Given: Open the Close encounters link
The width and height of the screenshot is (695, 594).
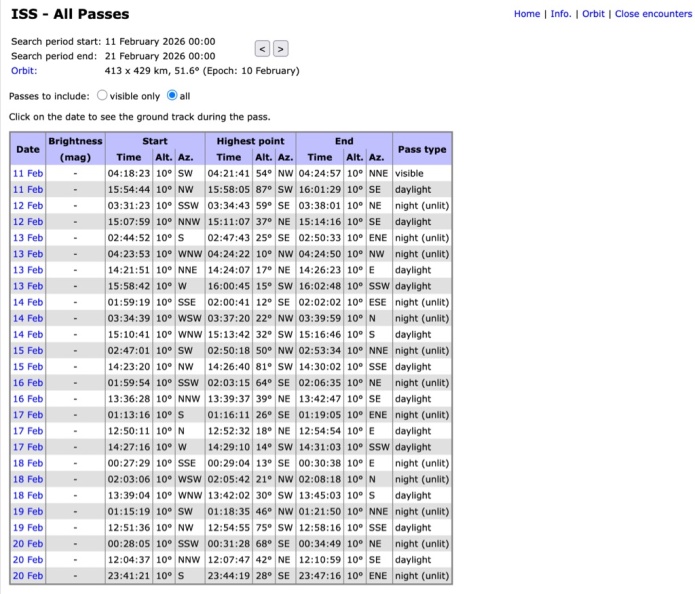Looking at the screenshot, I should tap(651, 14).
